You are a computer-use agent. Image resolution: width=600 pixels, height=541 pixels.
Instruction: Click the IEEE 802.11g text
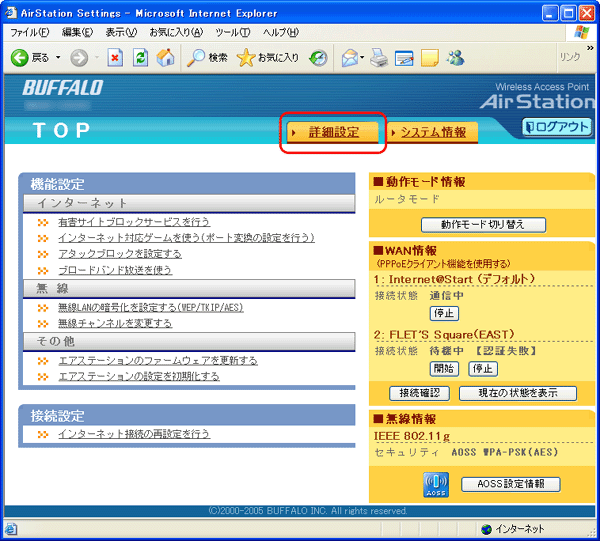[412, 436]
